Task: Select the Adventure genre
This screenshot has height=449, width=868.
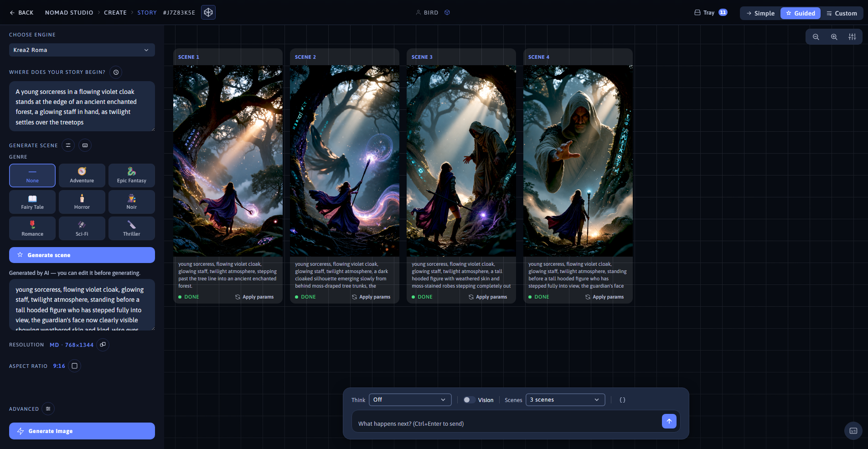Action: tap(82, 175)
